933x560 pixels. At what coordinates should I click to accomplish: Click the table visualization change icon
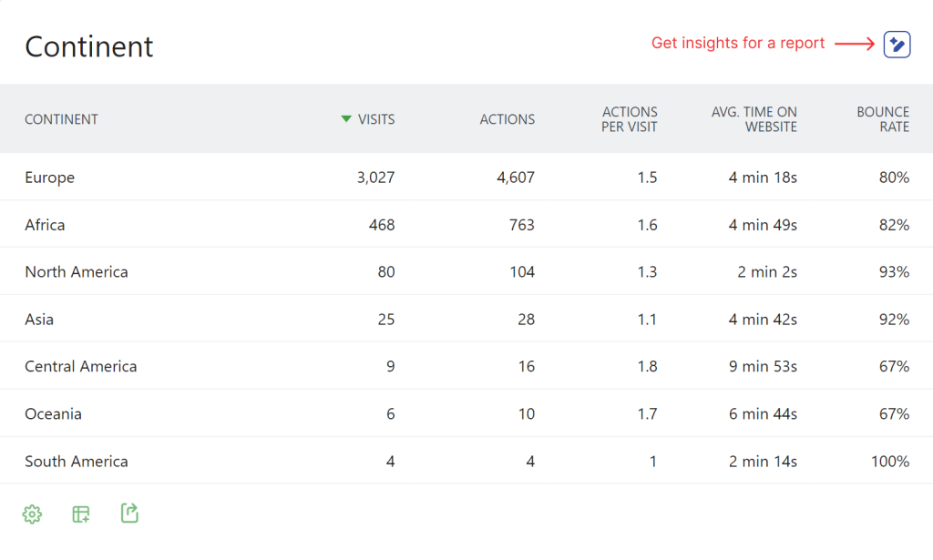pos(81,514)
